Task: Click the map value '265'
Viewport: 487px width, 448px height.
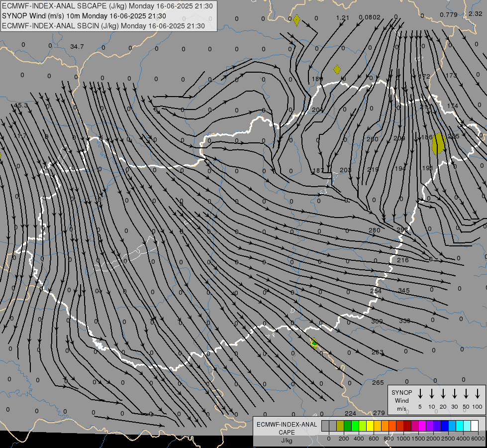Action: point(378,383)
